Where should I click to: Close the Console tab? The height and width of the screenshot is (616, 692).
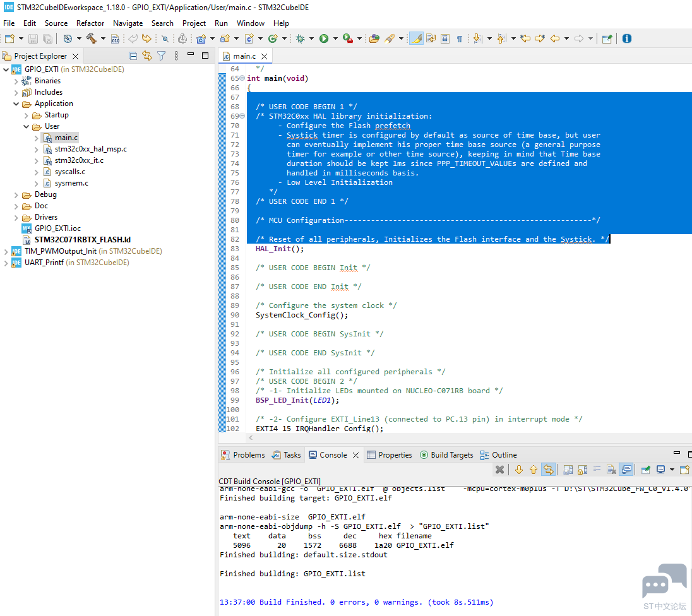[355, 456]
